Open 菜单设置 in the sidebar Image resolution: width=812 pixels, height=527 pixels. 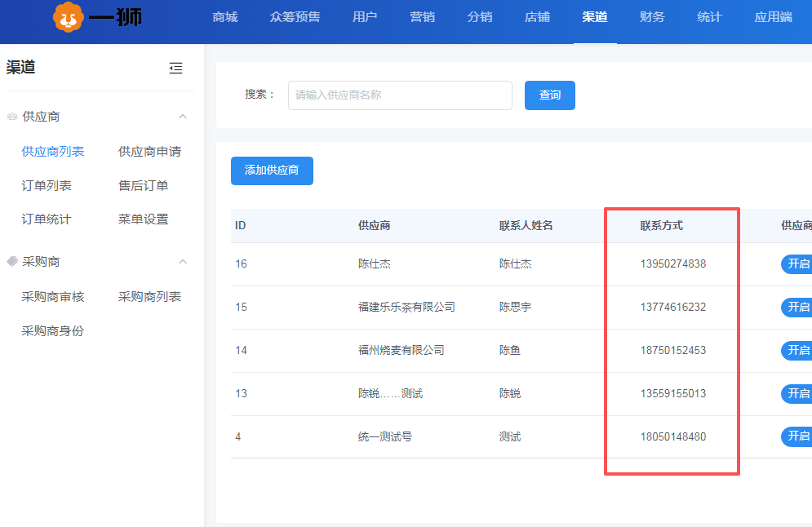(143, 219)
